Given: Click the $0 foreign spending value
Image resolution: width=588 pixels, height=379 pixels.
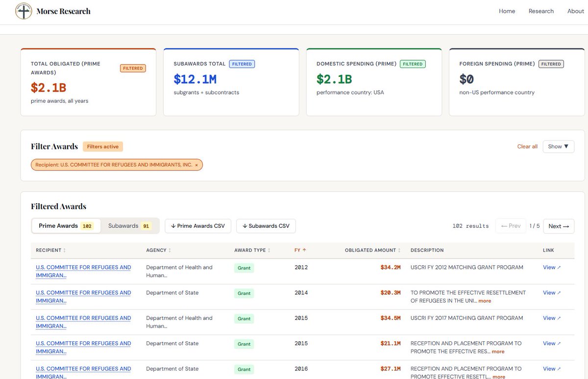Looking at the screenshot, I should point(466,79).
